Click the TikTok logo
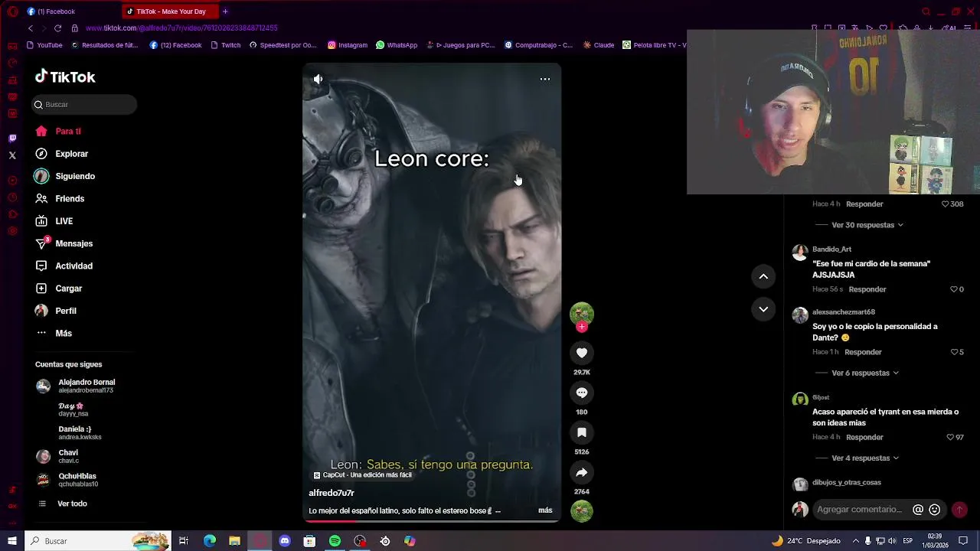 (65, 77)
